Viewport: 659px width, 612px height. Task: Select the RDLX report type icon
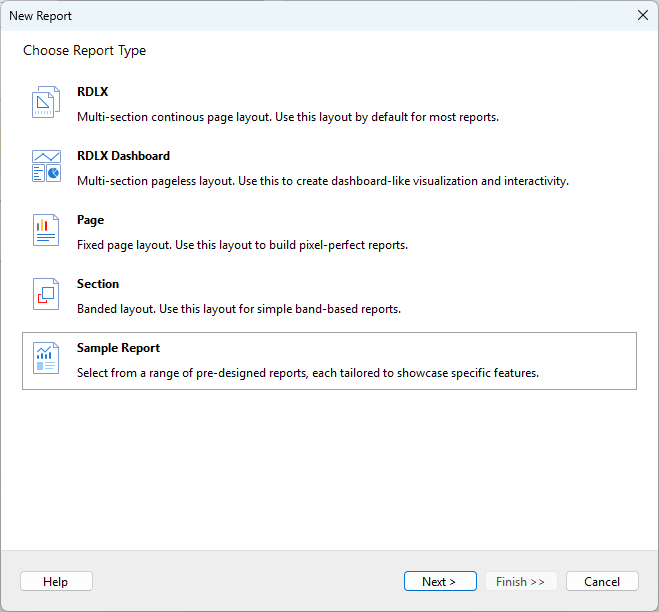46,102
